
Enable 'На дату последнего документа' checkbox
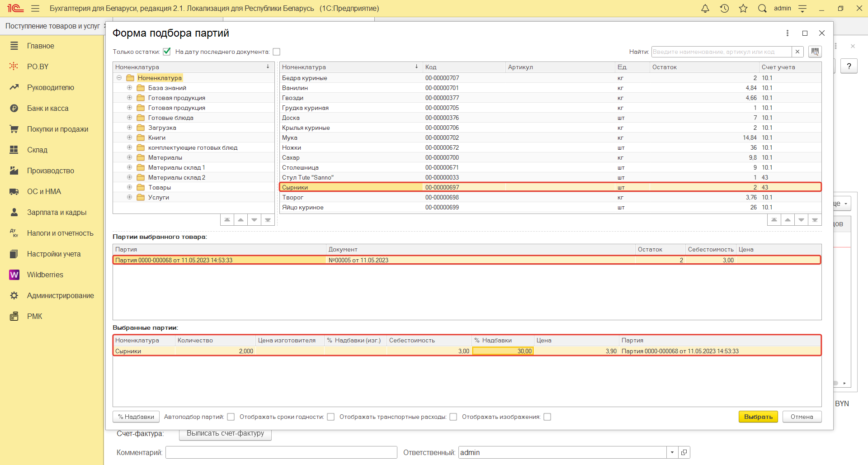pos(277,52)
